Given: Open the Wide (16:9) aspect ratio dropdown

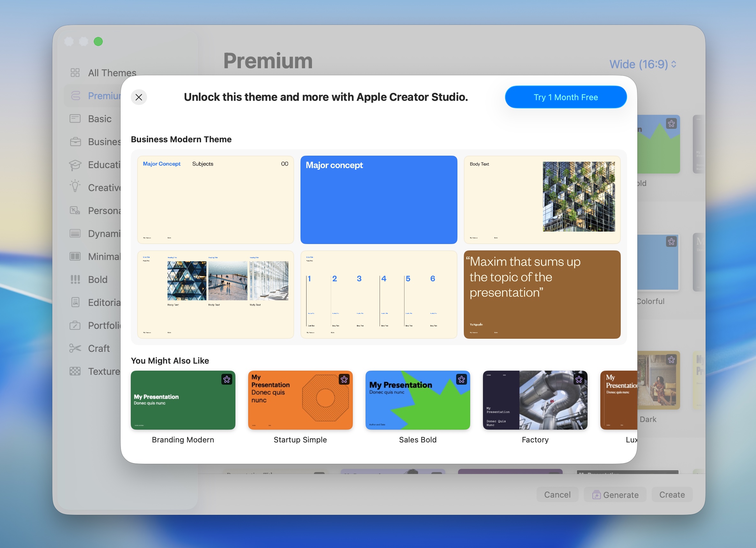Looking at the screenshot, I should point(642,64).
